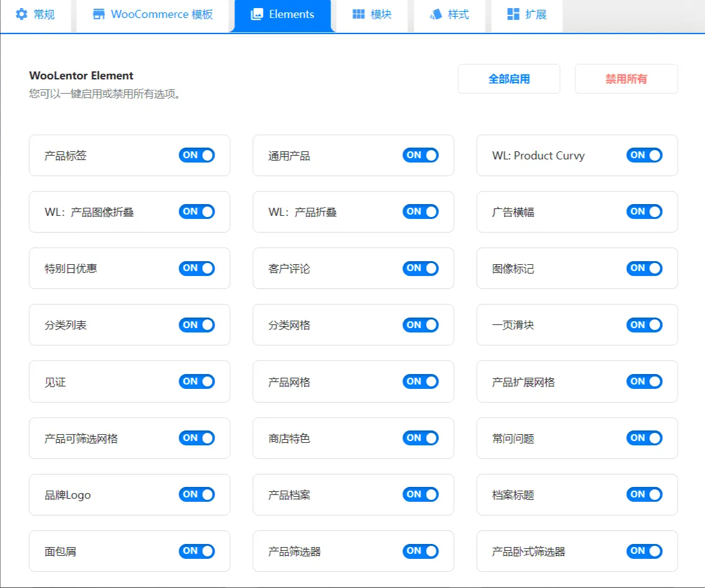The height and width of the screenshot is (588, 705).
Task: Click the store icon on WooCommerce 模板 tab
Action: [x=99, y=14]
